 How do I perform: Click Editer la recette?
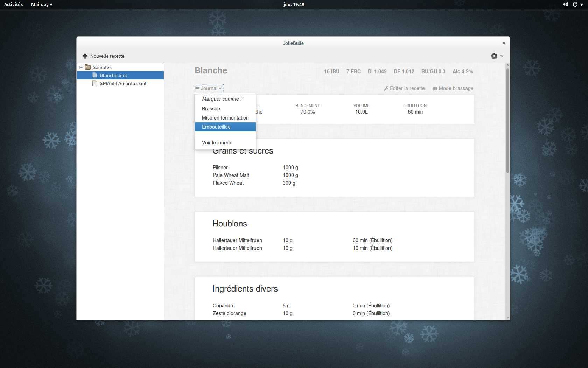[x=404, y=88]
